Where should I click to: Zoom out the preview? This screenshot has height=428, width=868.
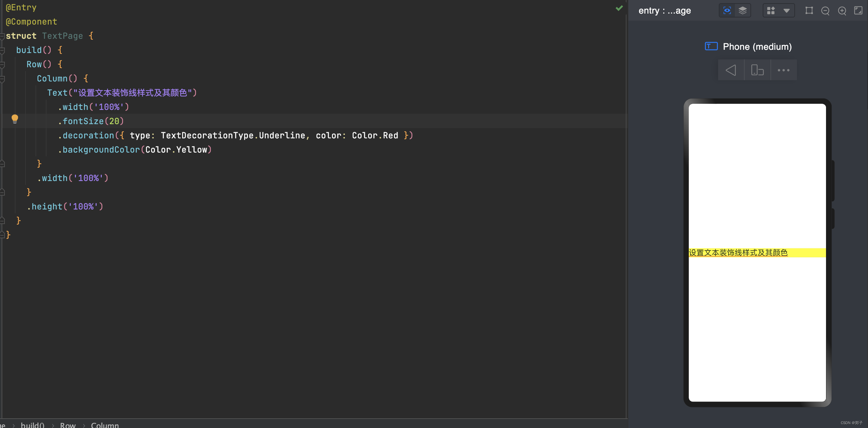point(825,11)
